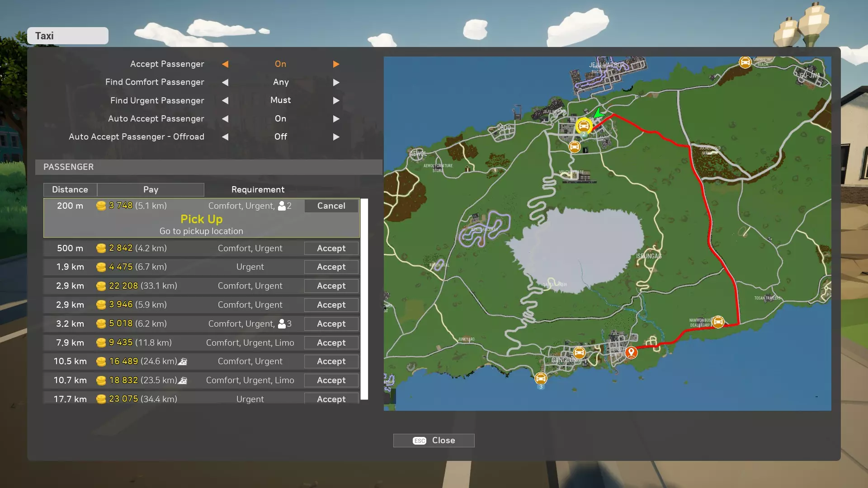
Task: Toggle Accept Passenger with right orange arrow
Action: pos(336,64)
